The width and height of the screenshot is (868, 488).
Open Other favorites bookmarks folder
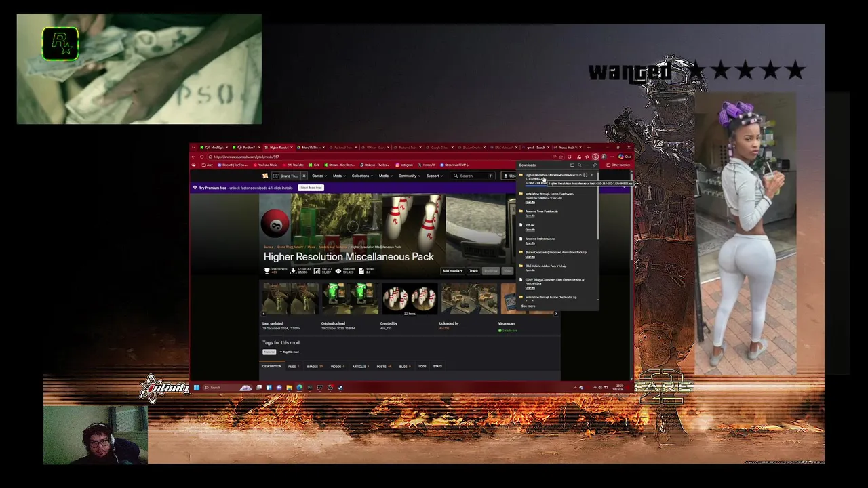(x=618, y=165)
